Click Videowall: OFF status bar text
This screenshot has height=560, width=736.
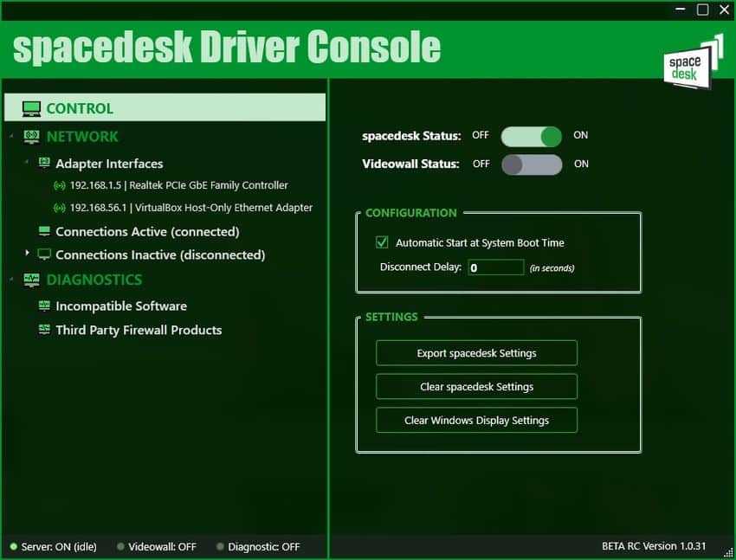click(163, 547)
